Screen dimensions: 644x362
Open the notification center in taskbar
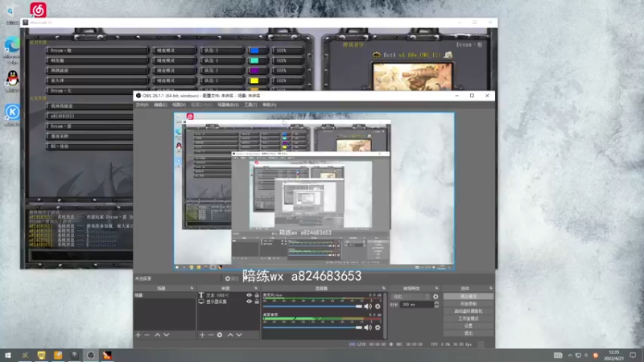(633, 356)
